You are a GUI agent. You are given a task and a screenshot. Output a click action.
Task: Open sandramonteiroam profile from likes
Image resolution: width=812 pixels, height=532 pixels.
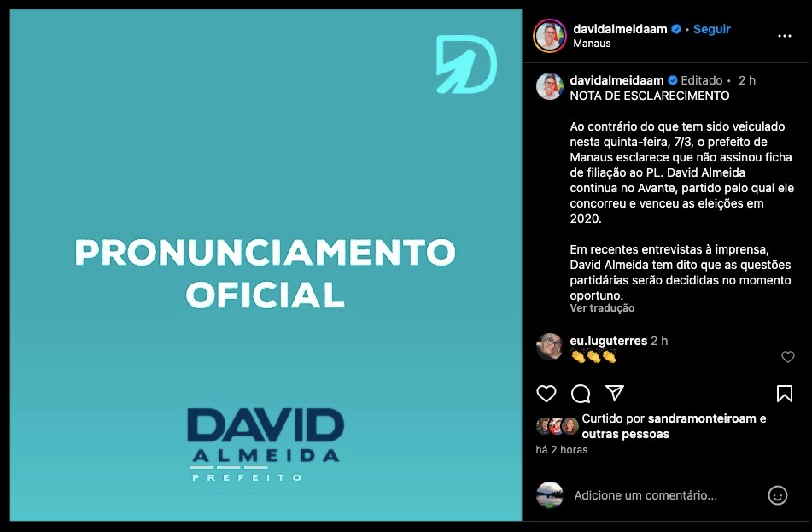point(702,418)
